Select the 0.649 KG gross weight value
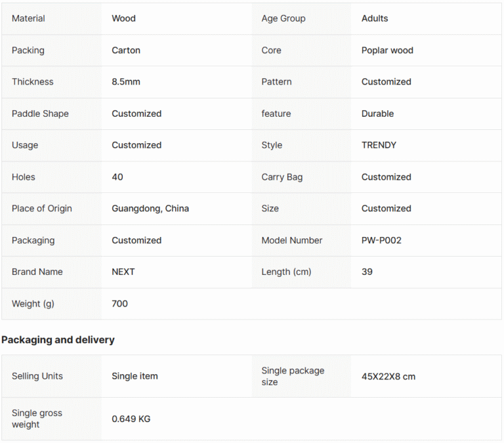Screen dimensions: 504x443 click(131, 419)
